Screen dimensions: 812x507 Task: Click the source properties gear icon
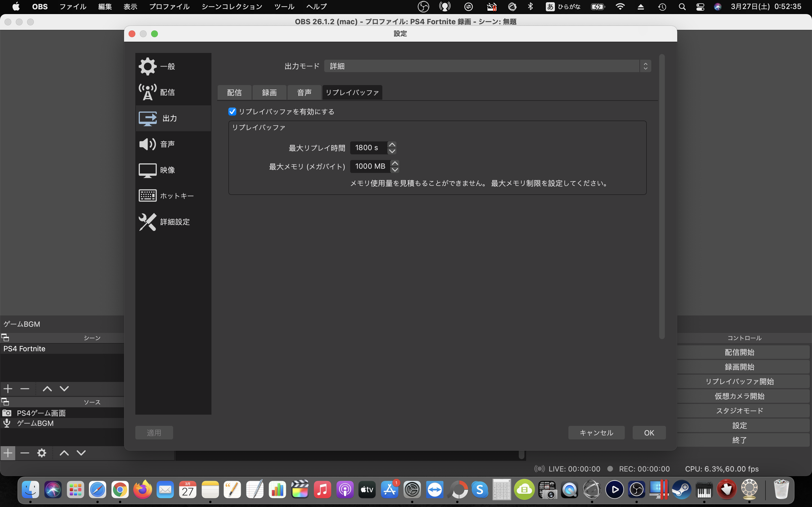coord(42,453)
